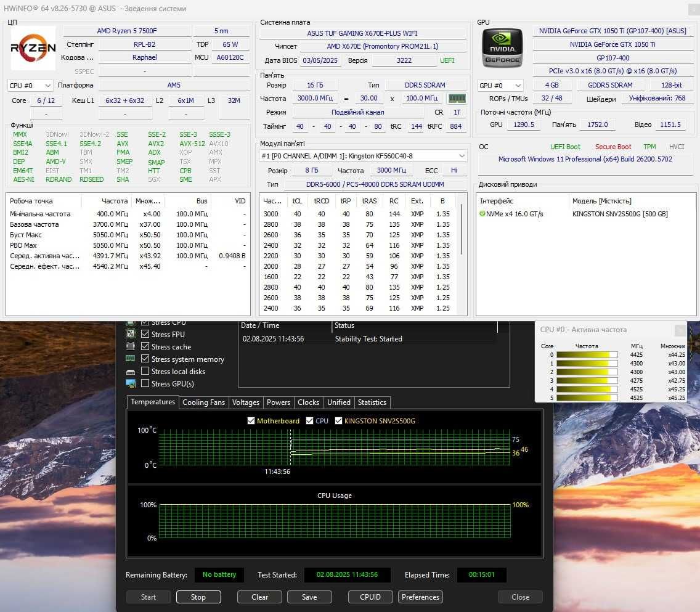This screenshot has width=700, height=612.
Task: Click the AMD Ryzen logo in HWiNFO
Action: [x=33, y=47]
